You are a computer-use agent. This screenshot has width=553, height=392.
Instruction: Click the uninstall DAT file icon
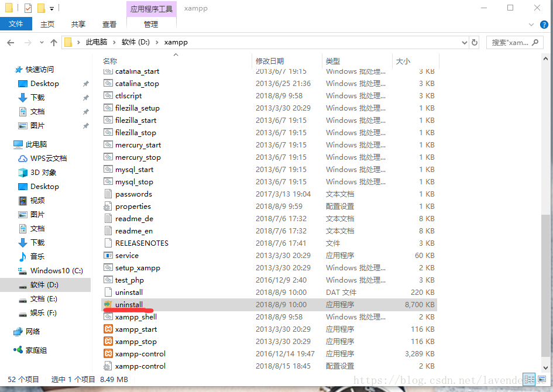108,292
